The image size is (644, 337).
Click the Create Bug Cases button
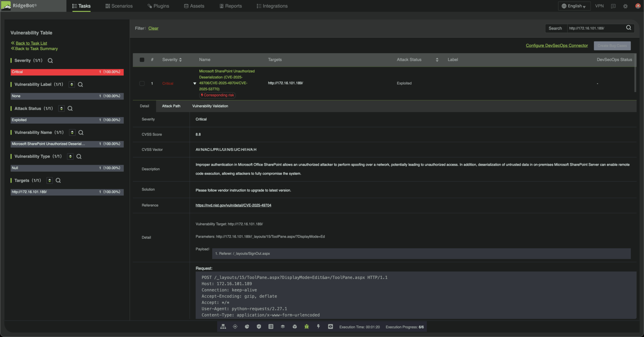pos(612,46)
